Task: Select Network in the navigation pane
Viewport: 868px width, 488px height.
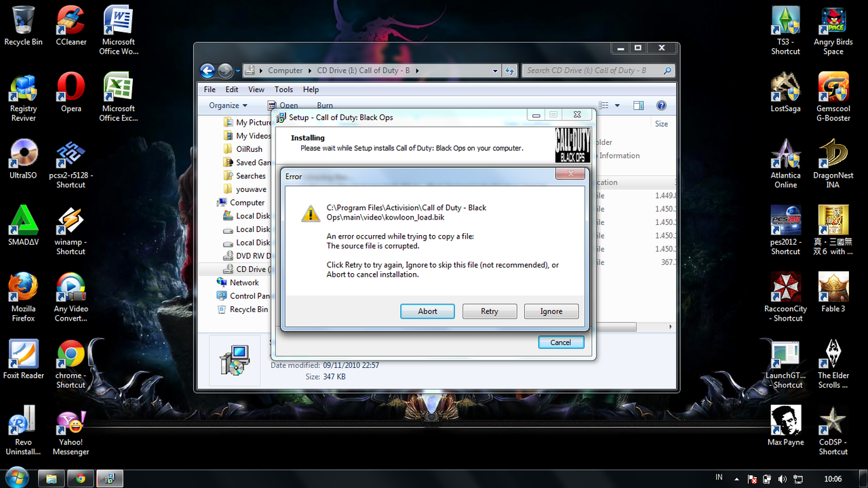Action: click(237, 283)
